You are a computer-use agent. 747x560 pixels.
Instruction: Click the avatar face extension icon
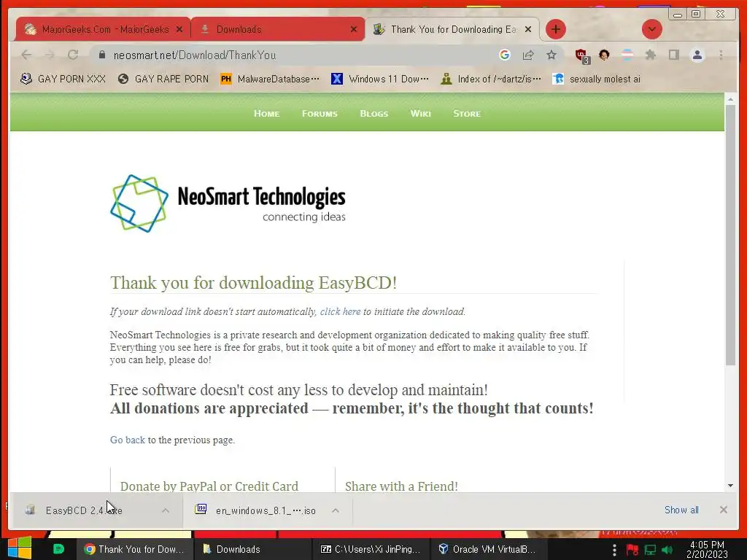coord(604,55)
